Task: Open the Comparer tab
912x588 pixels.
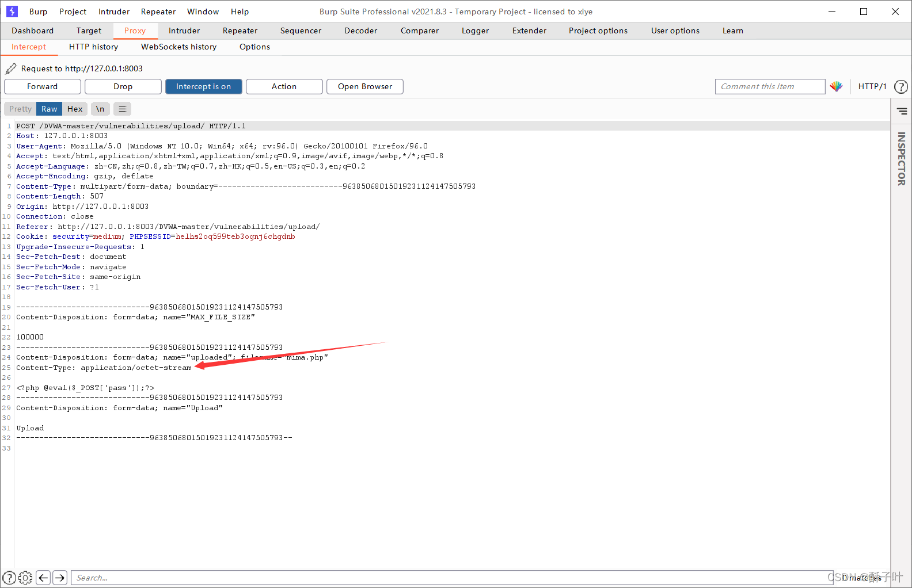Action: 420,30
